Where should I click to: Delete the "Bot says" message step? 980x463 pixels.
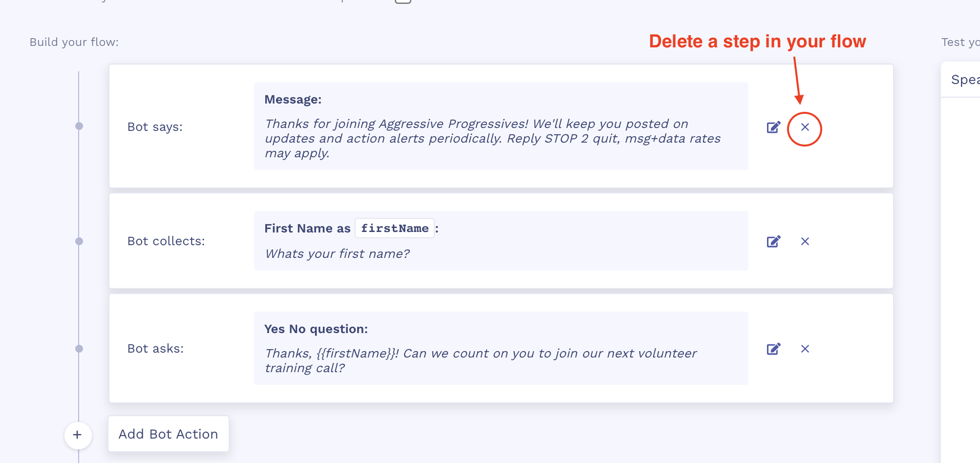click(805, 127)
